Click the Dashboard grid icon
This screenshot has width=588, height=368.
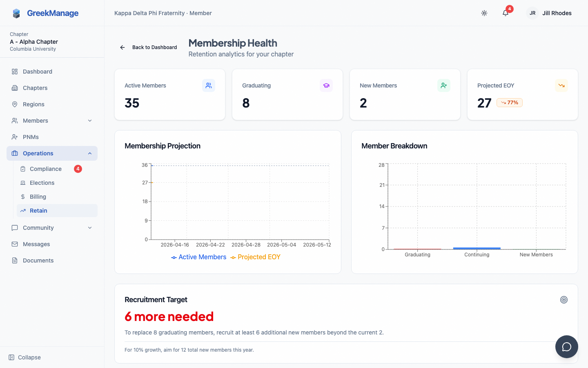15,72
